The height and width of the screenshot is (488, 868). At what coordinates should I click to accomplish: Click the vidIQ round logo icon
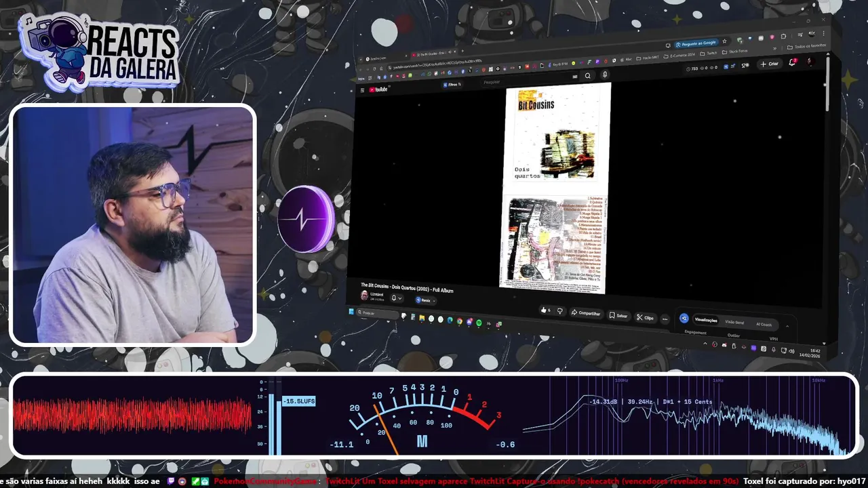684,318
